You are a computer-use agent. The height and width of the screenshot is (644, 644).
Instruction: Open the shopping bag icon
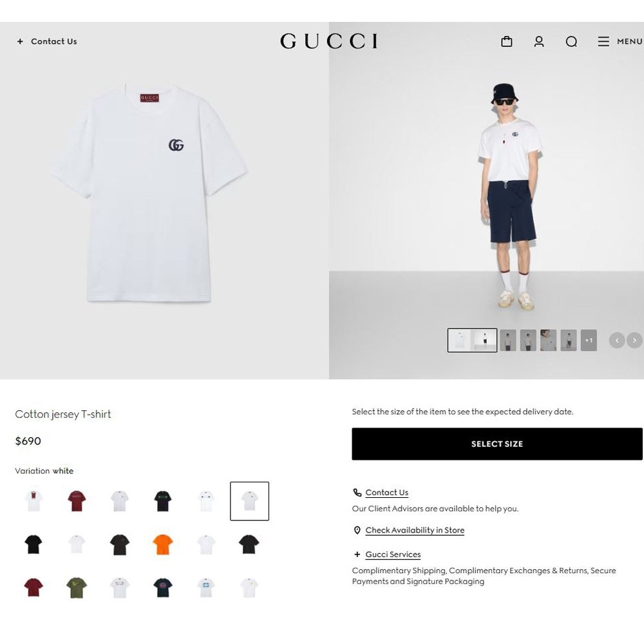[x=506, y=41]
